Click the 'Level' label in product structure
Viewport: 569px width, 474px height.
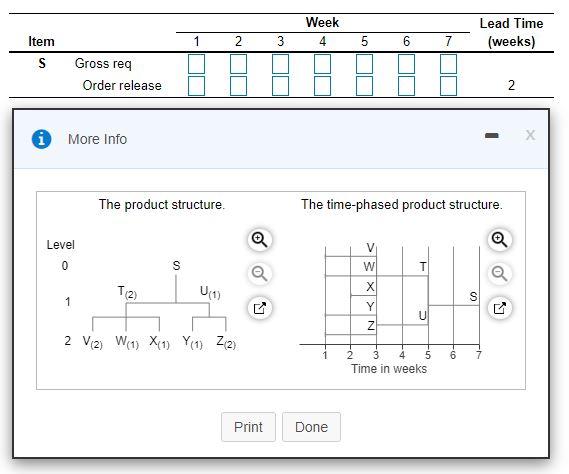61,245
